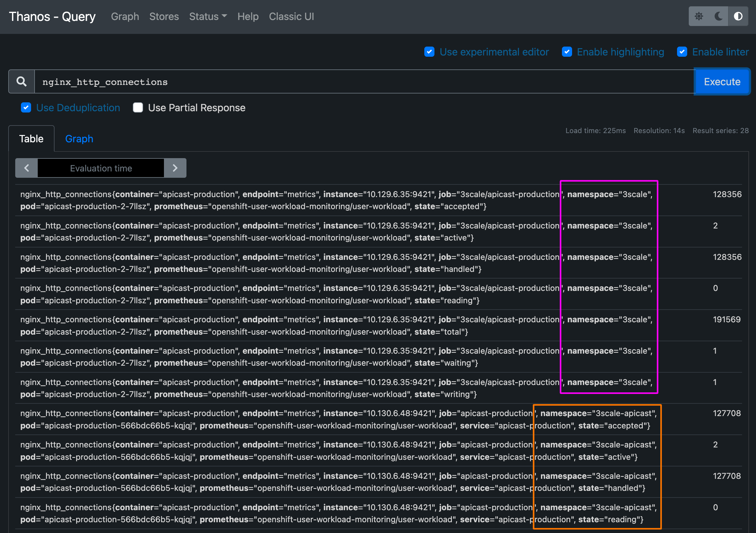
Task: Open the Status dropdown menu
Action: pos(208,16)
